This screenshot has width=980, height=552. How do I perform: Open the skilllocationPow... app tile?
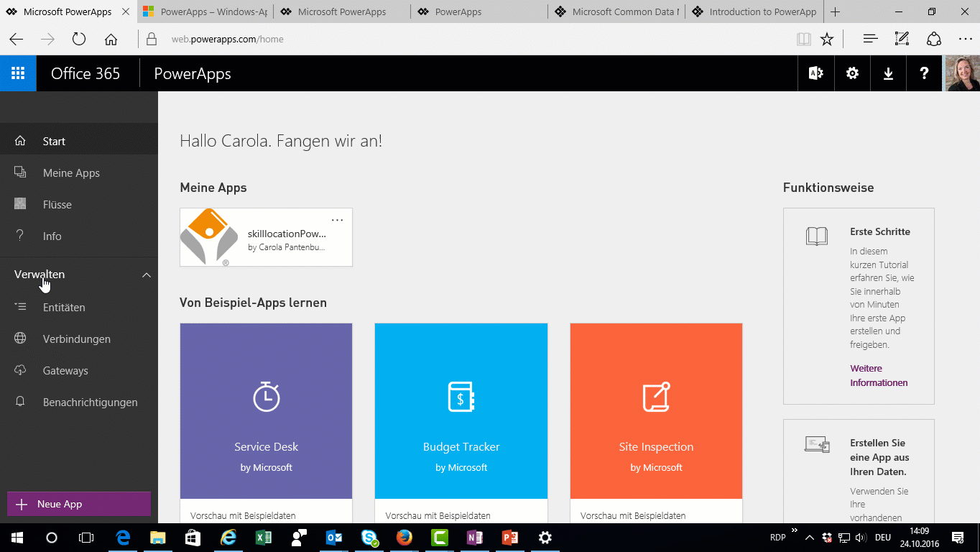click(266, 237)
